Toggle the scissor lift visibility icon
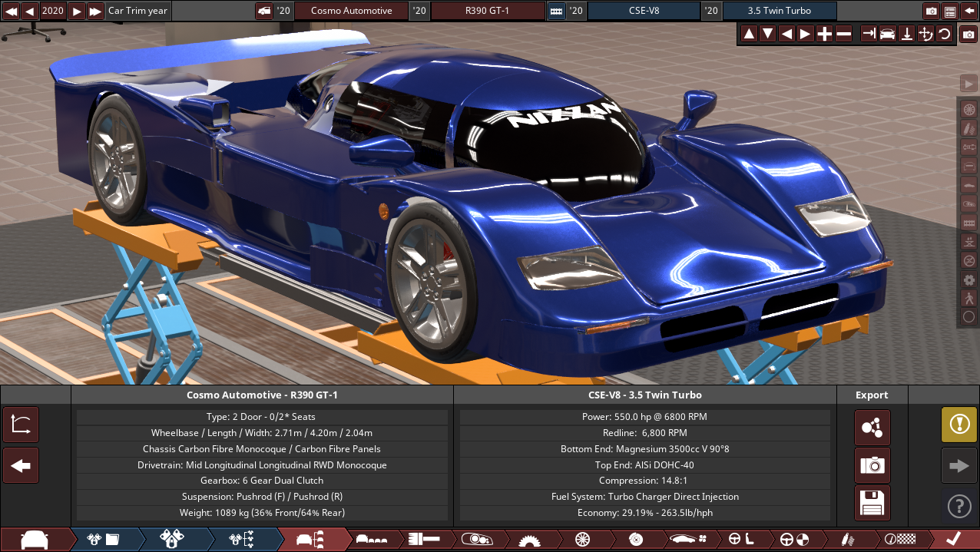The image size is (980, 552). [x=968, y=242]
